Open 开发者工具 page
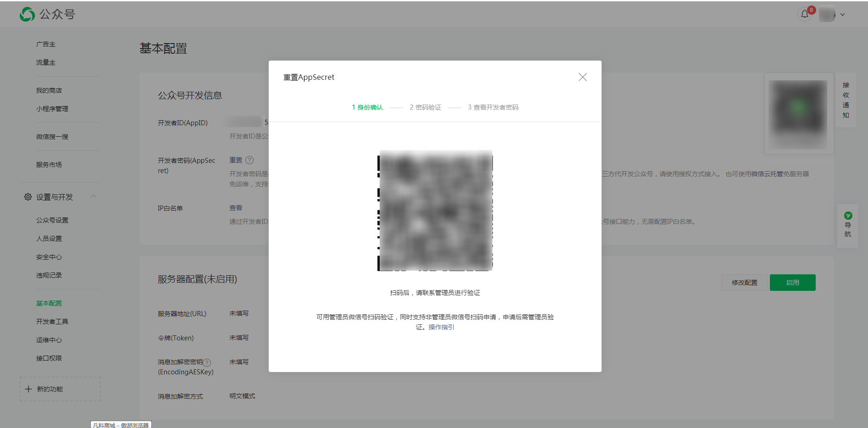The width and height of the screenshot is (868, 428). click(x=52, y=322)
